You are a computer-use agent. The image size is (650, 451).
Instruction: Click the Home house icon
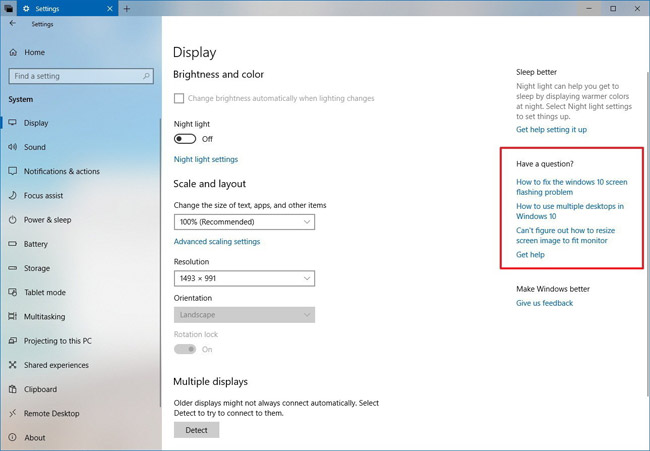[x=13, y=52]
